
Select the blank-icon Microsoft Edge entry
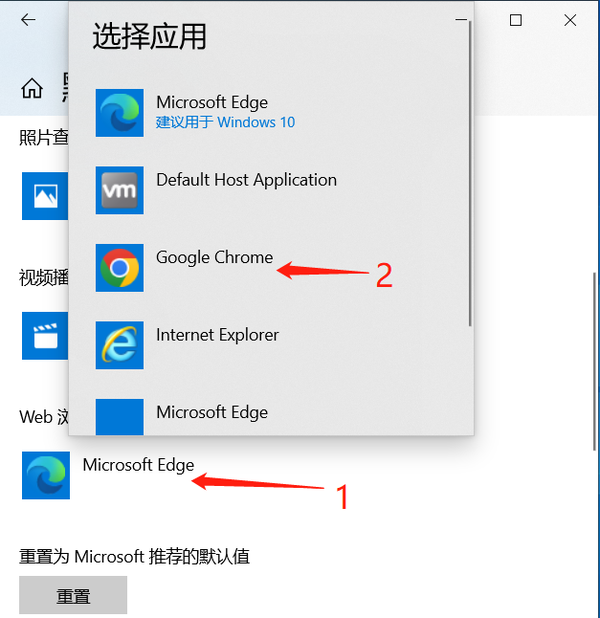tap(119, 417)
